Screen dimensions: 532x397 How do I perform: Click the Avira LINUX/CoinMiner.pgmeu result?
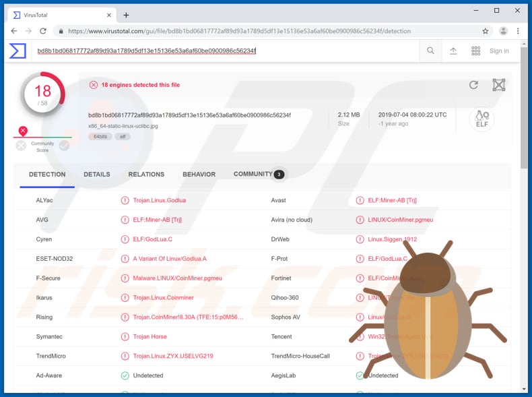tap(401, 220)
